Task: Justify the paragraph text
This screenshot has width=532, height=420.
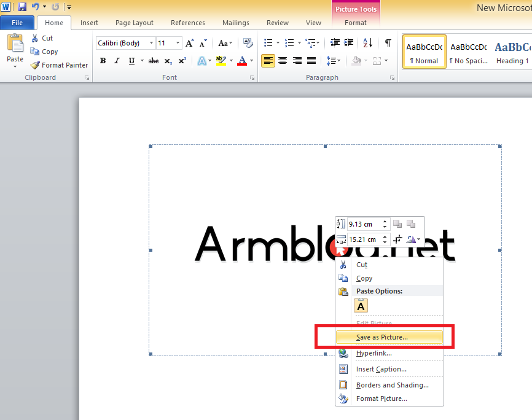Action: (311, 61)
